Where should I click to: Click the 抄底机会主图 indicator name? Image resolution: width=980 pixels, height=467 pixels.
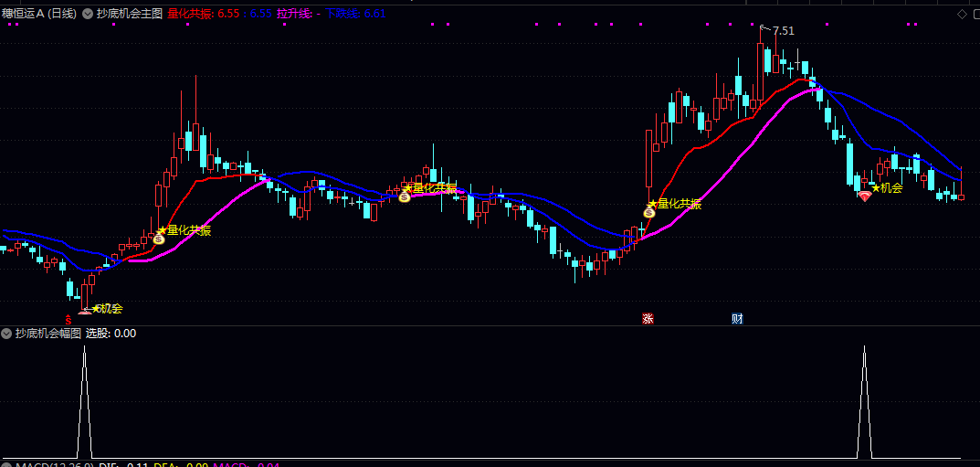point(130,13)
